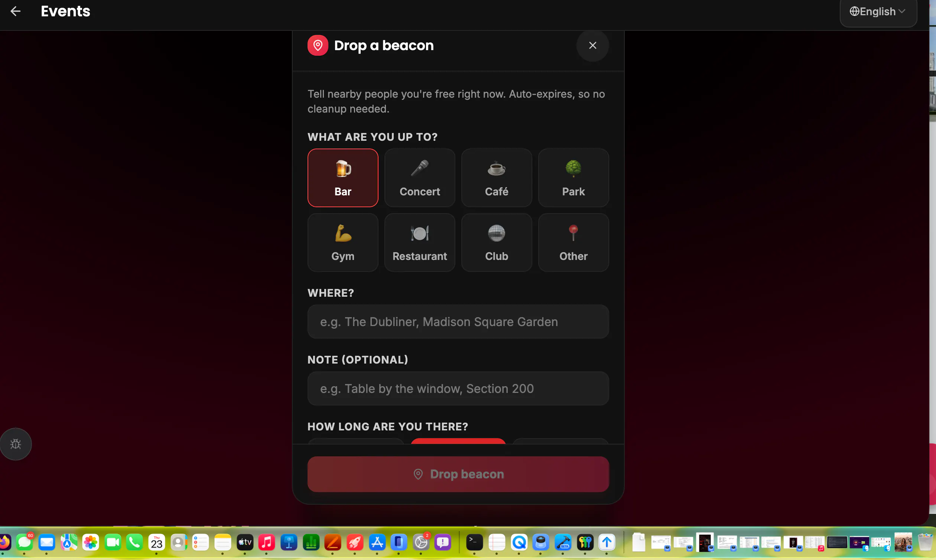The image size is (936, 560).
Task: Open Xcode beta from the Dock
Action: pyautogui.click(x=563, y=543)
